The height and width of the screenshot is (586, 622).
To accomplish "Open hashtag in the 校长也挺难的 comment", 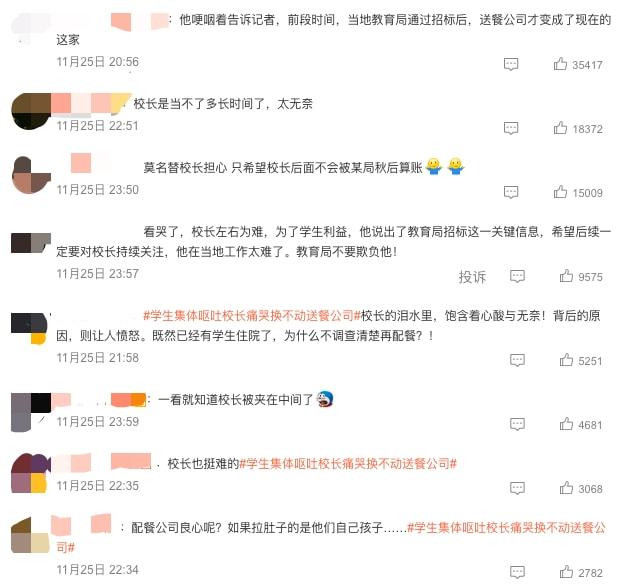I will tap(348, 463).
